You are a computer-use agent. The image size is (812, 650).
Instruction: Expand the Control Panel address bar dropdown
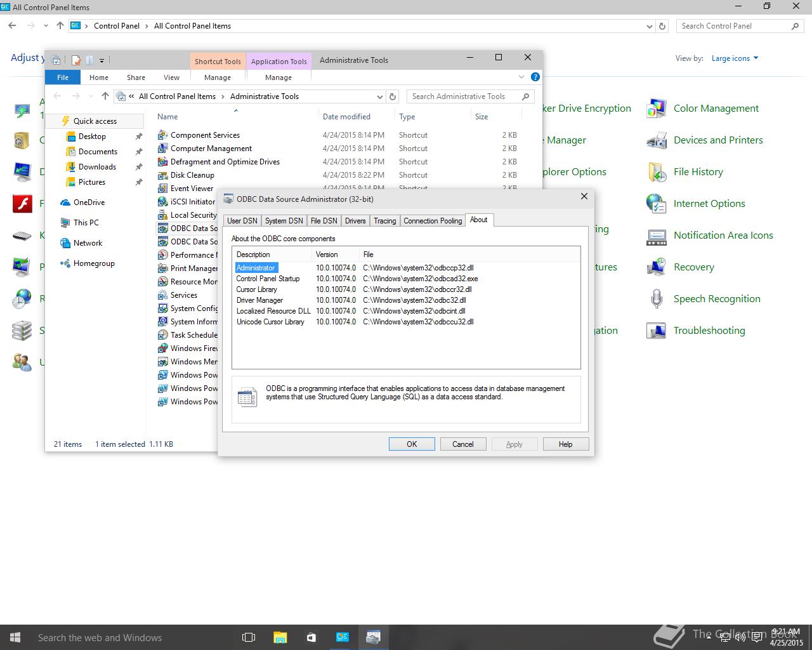tap(649, 27)
